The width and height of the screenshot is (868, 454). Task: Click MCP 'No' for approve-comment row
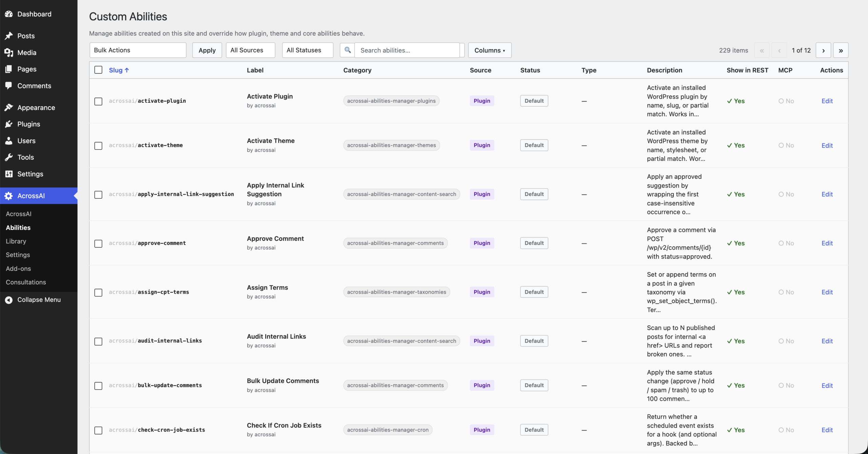(x=786, y=243)
